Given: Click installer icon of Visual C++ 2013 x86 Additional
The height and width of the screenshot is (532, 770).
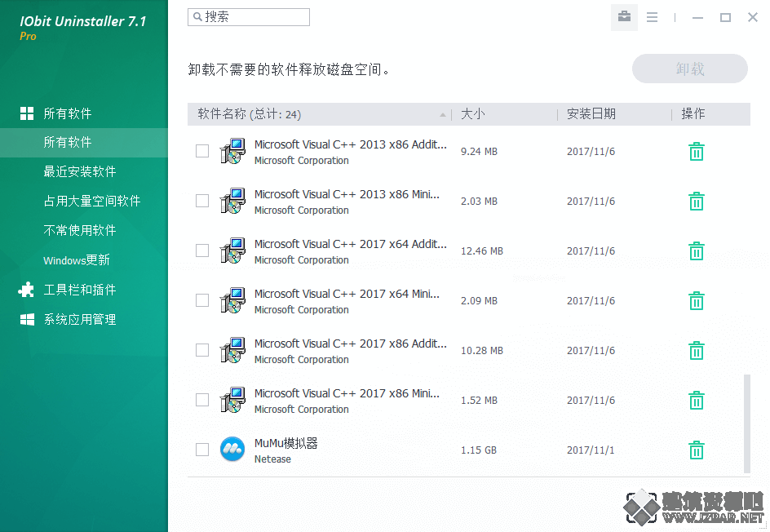Looking at the screenshot, I should (x=232, y=151).
